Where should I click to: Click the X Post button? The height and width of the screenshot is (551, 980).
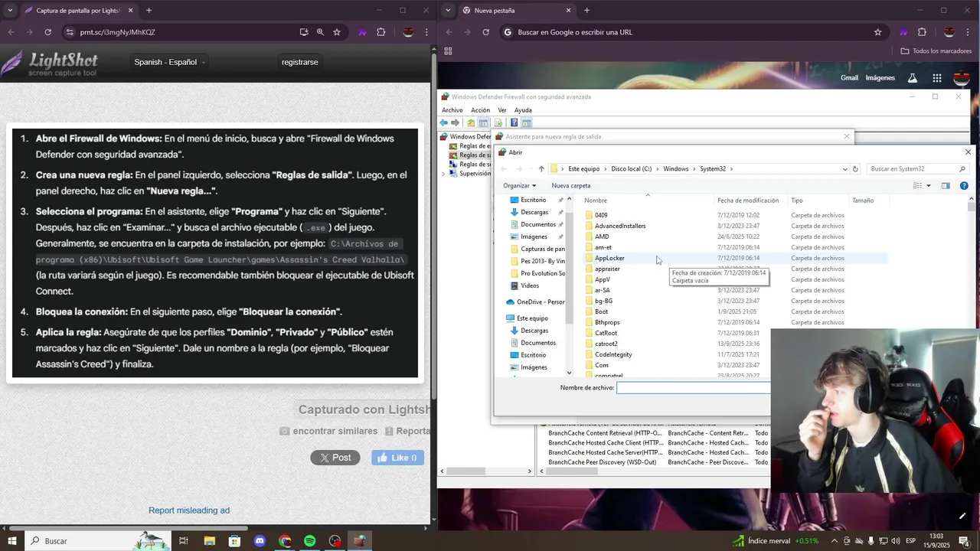click(x=335, y=458)
